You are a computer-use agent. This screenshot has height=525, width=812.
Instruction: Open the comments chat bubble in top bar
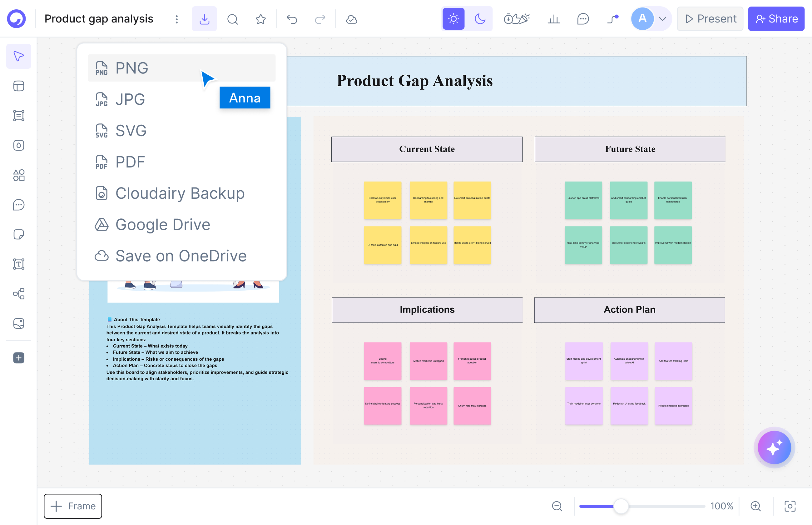pos(583,19)
